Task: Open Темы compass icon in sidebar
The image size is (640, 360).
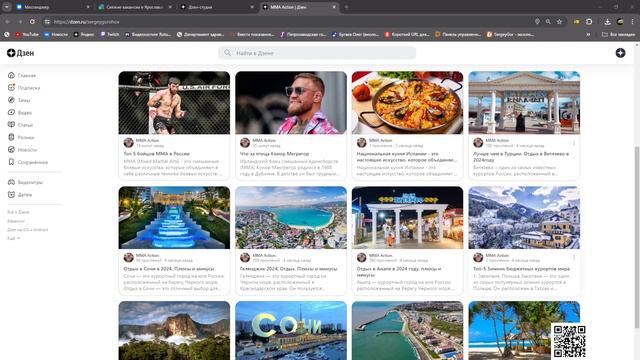Action: coord(11,100)
